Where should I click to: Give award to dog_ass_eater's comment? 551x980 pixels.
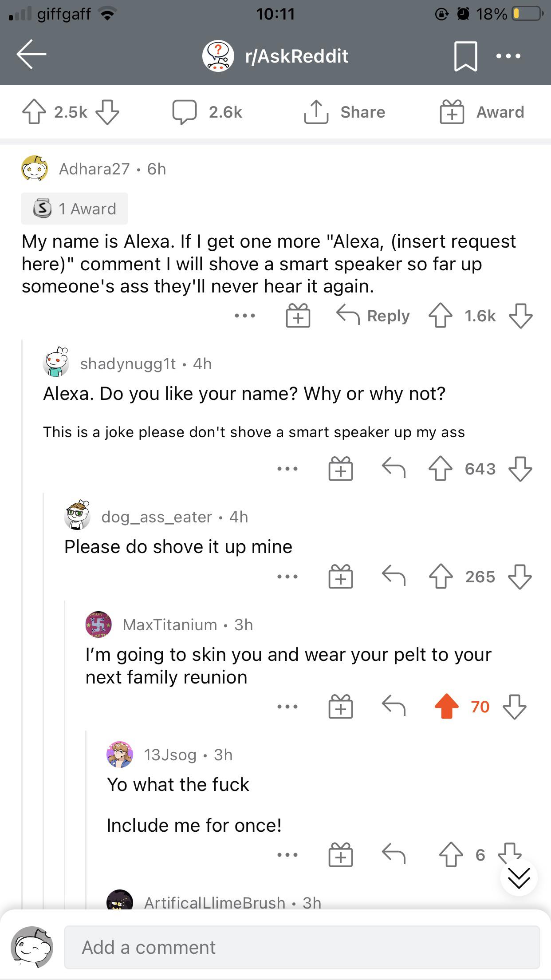click(341, 577)
